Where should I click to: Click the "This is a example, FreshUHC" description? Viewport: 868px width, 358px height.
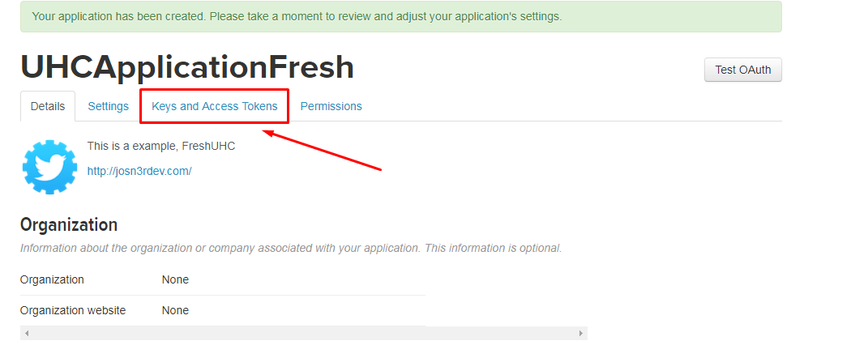161,147
